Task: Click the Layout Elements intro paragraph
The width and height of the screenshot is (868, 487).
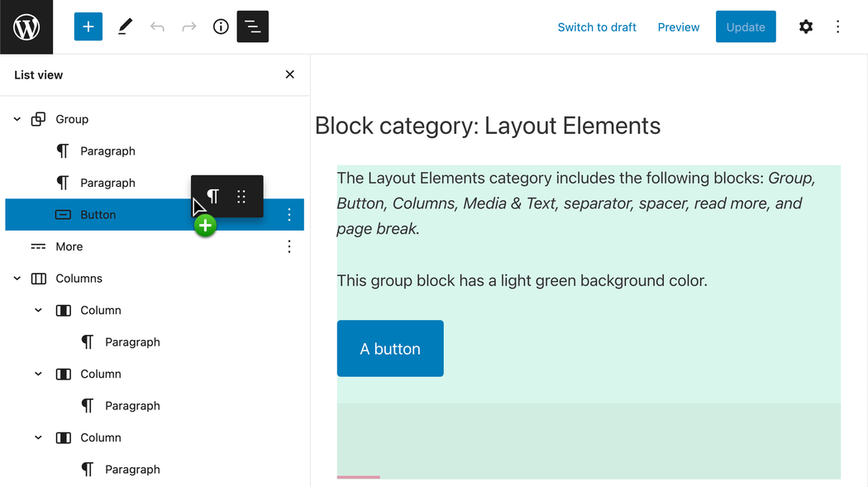Action: (x=575, y=203)
